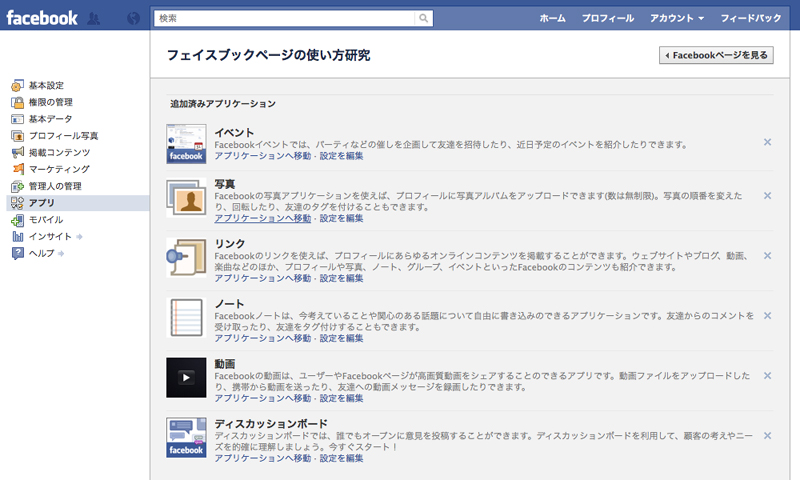Click the 権限の管理 lock icon
Viewport: 800px width, 480px height.
point(17,102)
